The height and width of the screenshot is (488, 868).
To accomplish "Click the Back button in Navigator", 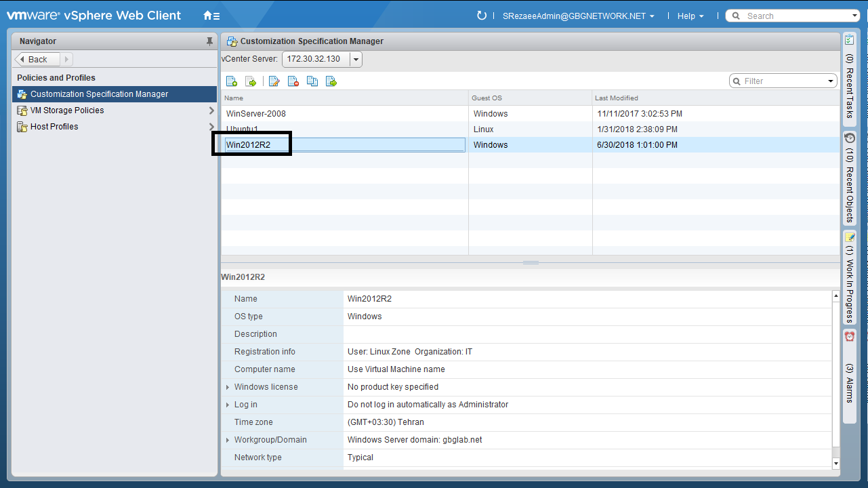I will [38, 60].
